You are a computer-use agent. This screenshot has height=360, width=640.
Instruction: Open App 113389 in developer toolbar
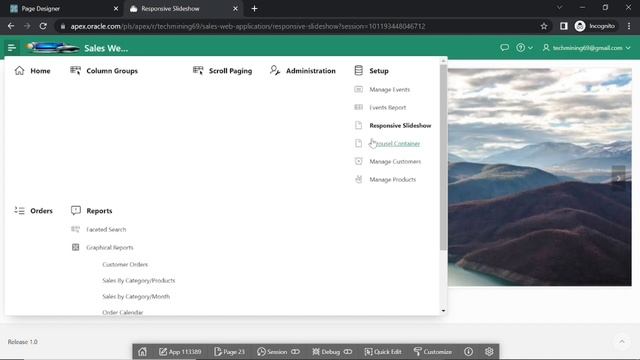(x=180, y=351)
